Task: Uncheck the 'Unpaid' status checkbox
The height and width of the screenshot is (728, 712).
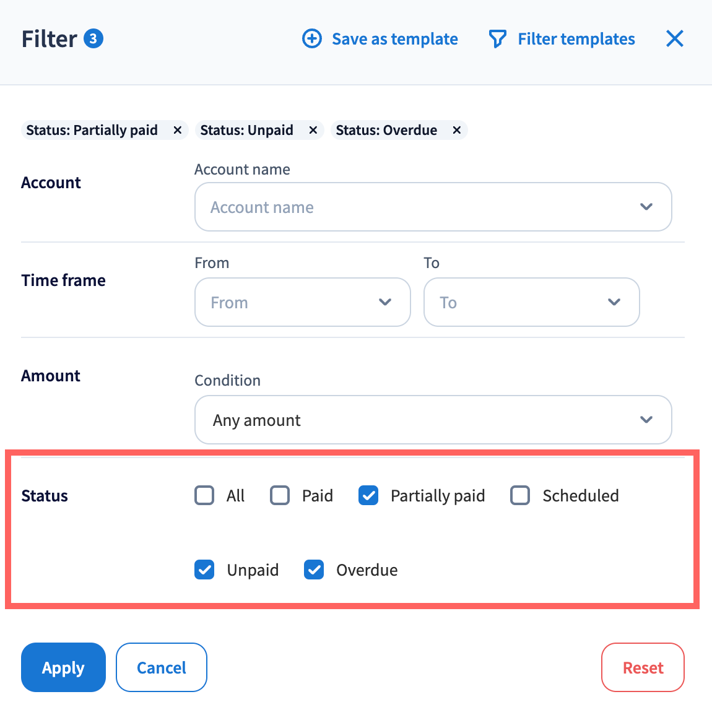Action: (x=204, y=570)
